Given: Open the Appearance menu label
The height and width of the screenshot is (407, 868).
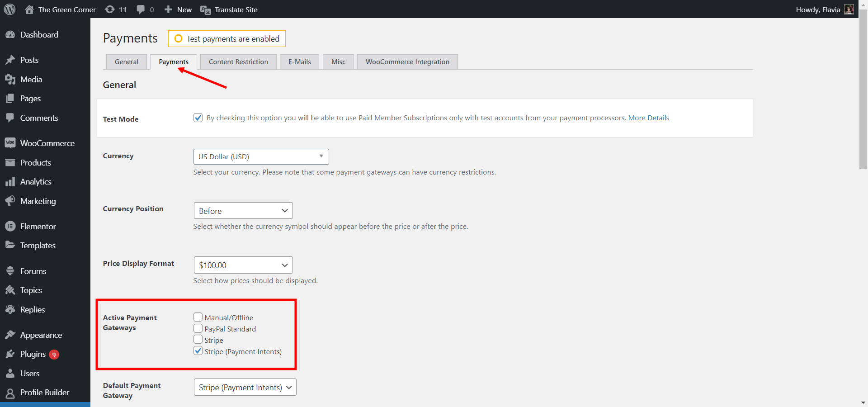Looking at the screenshot, I should pos(41,335).
